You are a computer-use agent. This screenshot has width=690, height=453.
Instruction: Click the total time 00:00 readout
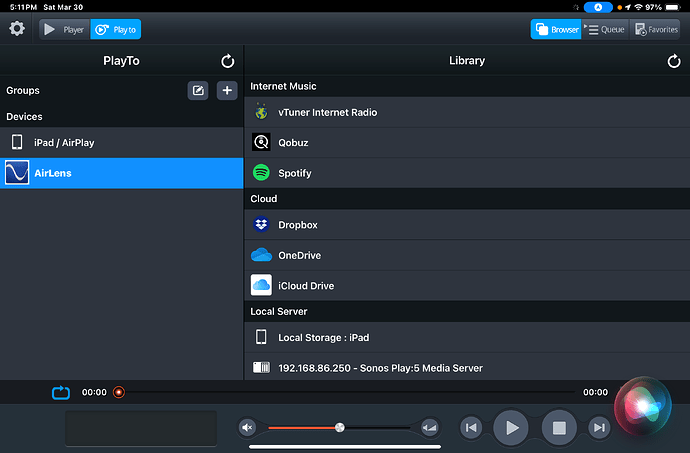click(x=595, y=392)
